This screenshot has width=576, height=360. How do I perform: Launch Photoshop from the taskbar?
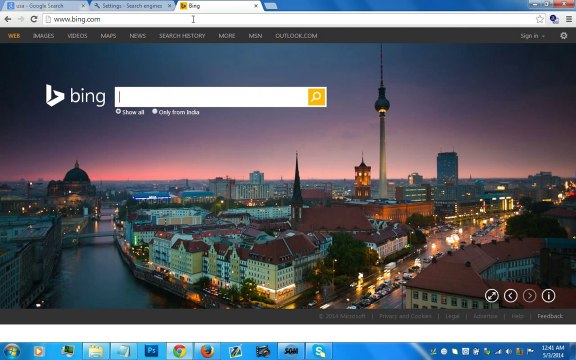point(151,351)
